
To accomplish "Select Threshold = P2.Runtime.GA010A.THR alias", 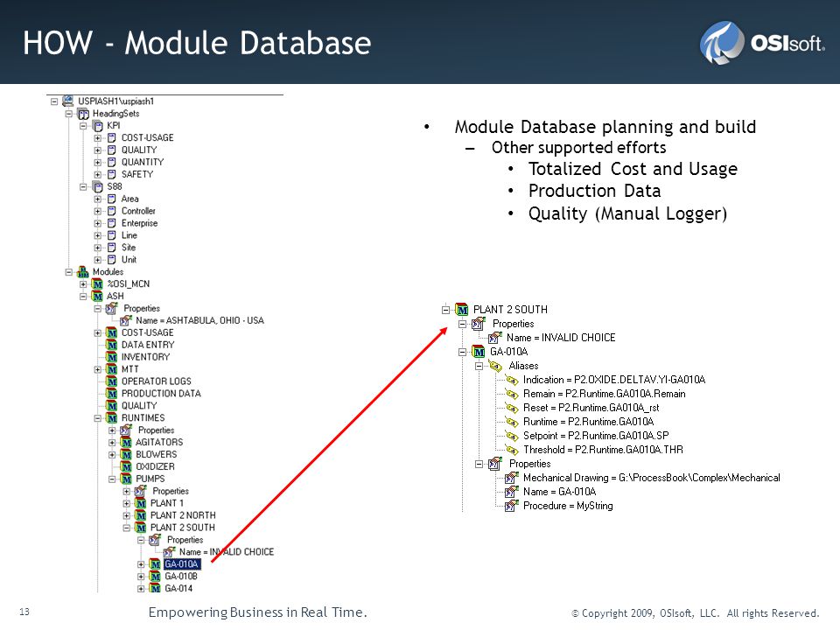I will tap(603, 450).
